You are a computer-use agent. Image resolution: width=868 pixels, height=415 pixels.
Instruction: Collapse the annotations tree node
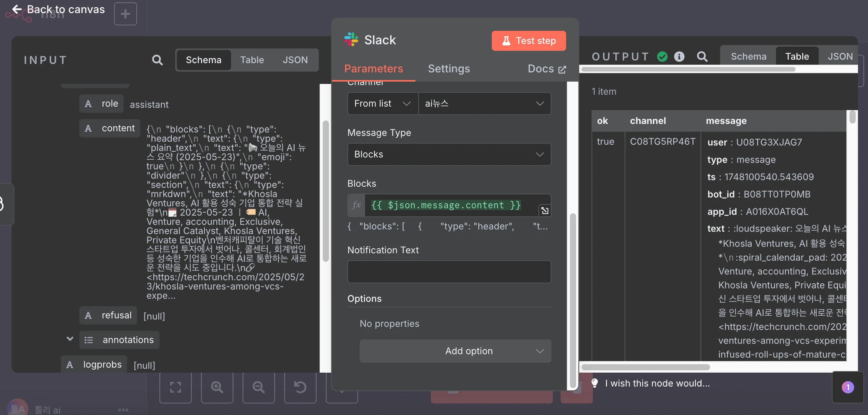[70, 339]
